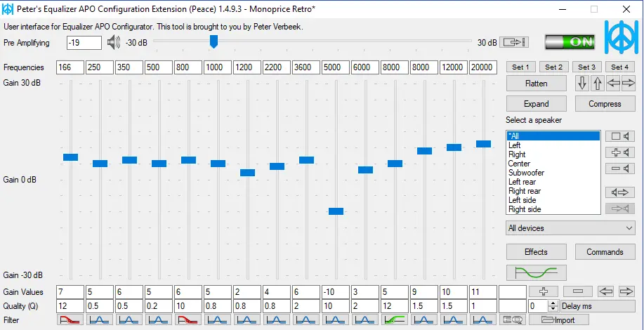Click the shift gains up arrow

[x=598, y=84]
